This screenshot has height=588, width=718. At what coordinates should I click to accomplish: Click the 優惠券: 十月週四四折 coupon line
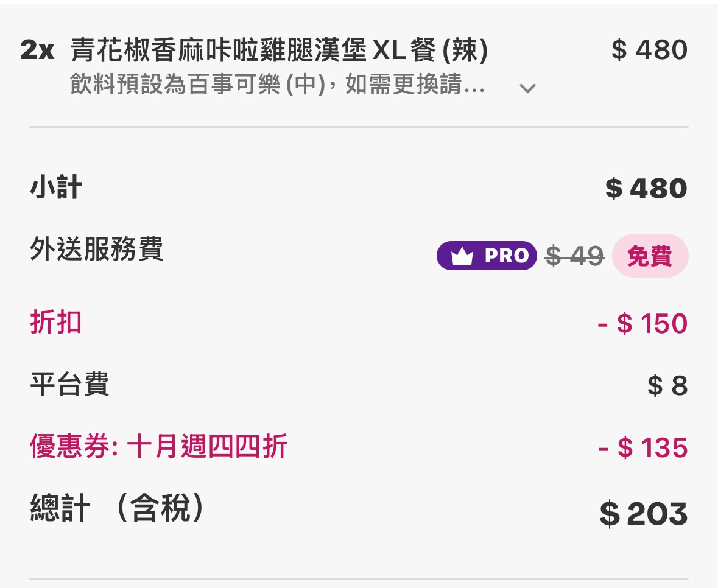click(158, 447)
